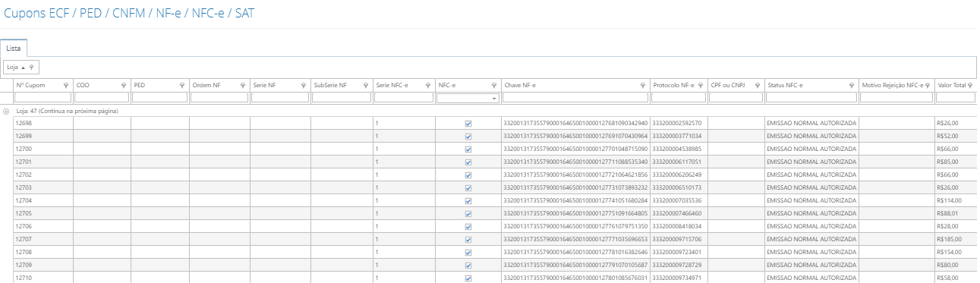Open the NFC-e filter dropdown
Screen dimensions: 980x283
[494, 99]
